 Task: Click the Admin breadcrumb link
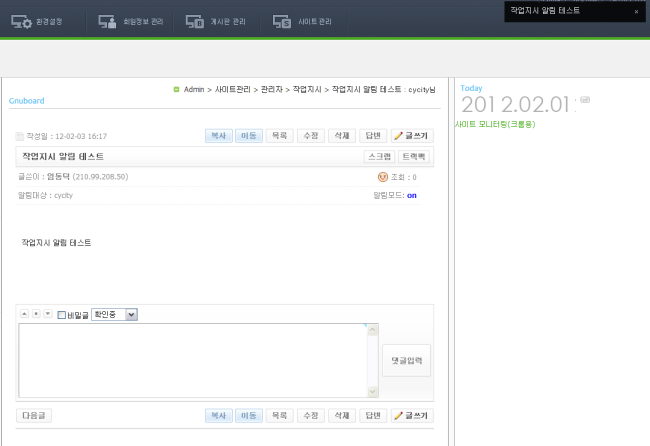coord(194,90)
